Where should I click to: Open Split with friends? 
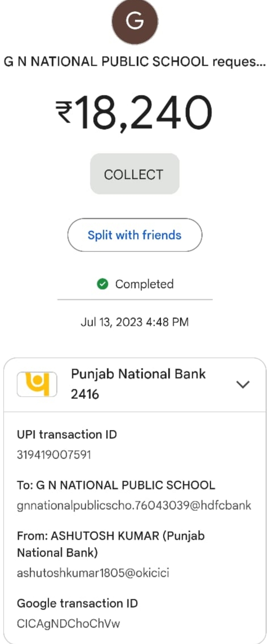(x=135, y=235)
